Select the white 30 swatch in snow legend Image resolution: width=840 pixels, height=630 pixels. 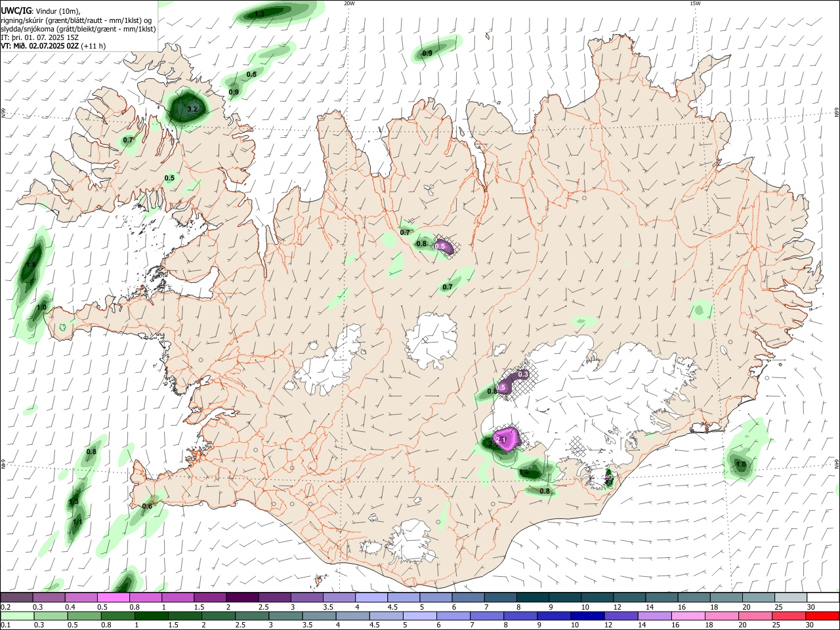click(x=822, y=597)
